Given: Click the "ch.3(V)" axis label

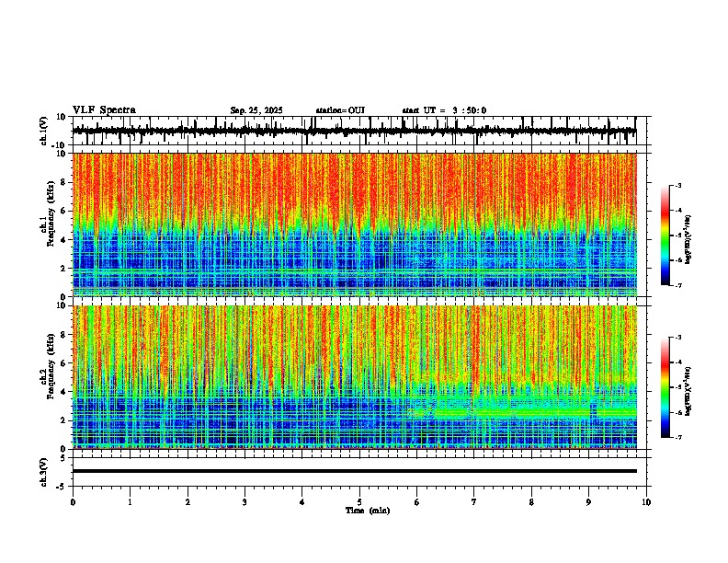Looking at the screenshot, I should (x=44, y=472).
